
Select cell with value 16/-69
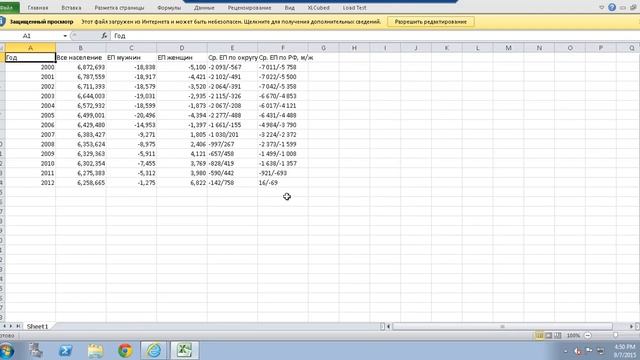click(x=283, y=183)
